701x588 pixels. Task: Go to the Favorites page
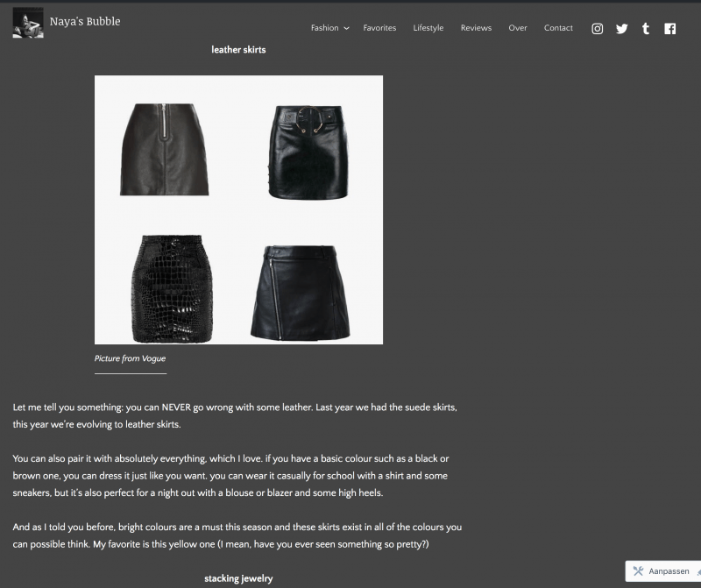click(379, 28)
